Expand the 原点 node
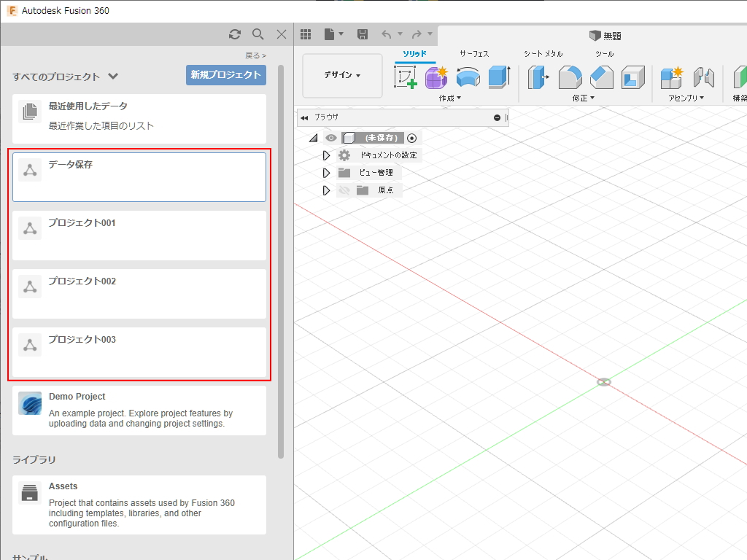 point(326,190)
